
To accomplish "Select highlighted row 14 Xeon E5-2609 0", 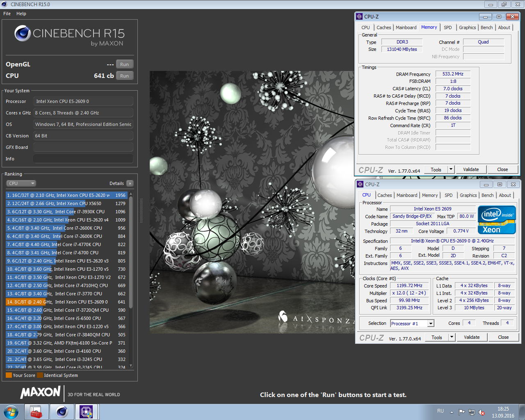I will point(66,302).
